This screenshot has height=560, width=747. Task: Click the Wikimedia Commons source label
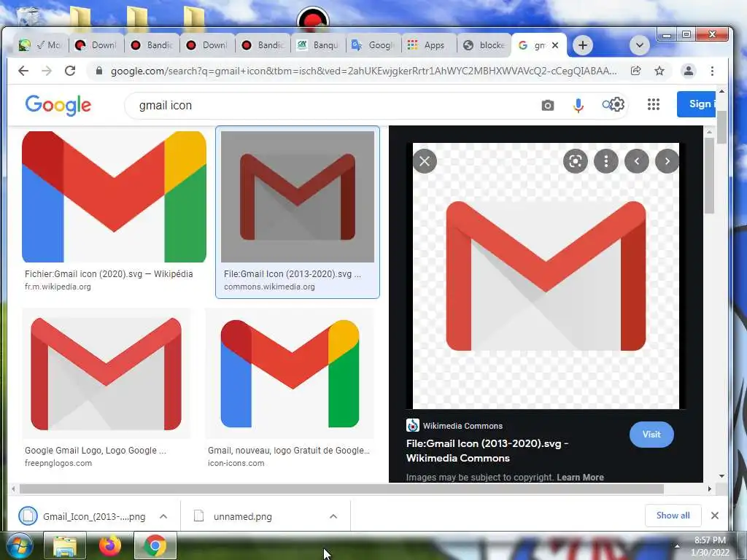462,426
